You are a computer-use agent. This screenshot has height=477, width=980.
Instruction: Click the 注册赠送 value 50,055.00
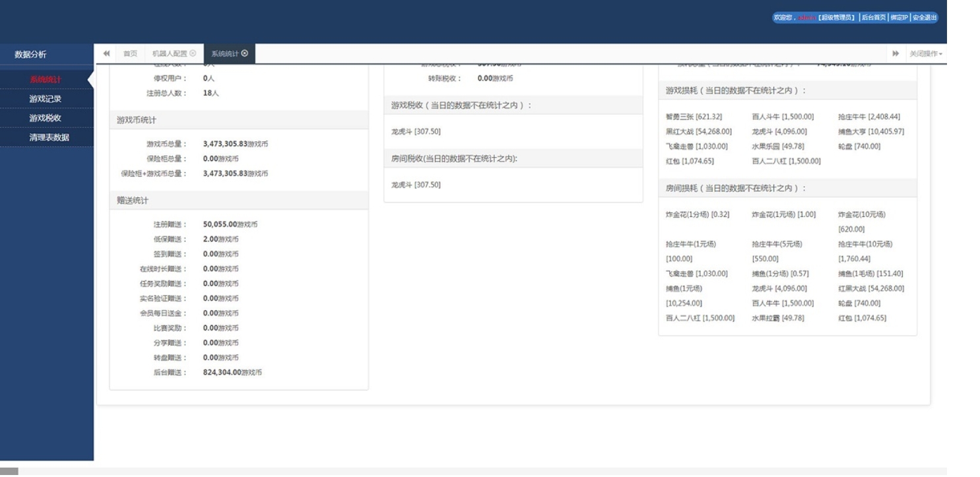(x=220, y=224)
